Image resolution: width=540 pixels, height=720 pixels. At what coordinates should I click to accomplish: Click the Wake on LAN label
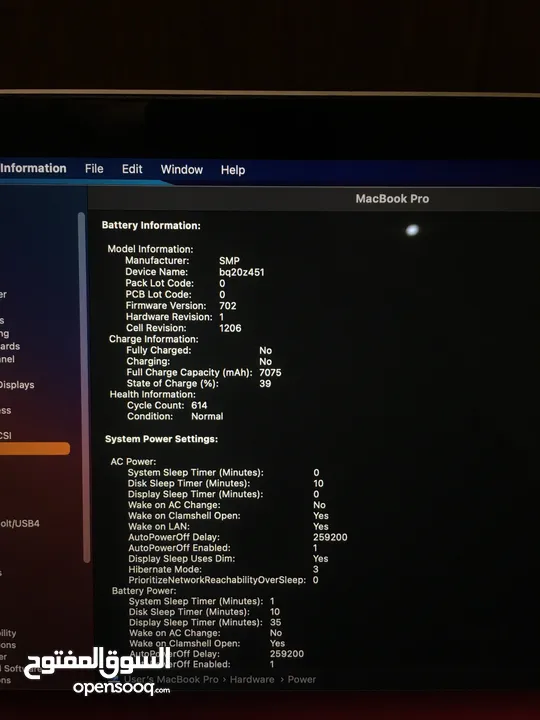point(159,527)
